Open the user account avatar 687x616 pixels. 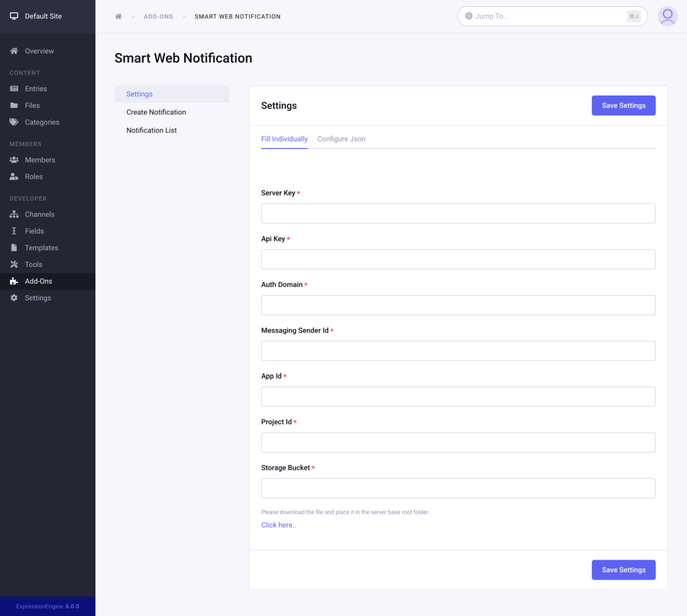tap(668, 16)
